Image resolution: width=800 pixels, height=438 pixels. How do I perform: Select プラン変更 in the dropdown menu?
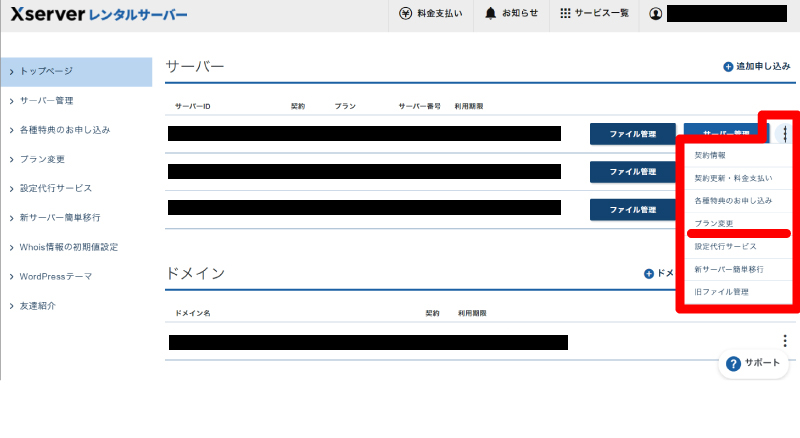click(x=714, y=223)
